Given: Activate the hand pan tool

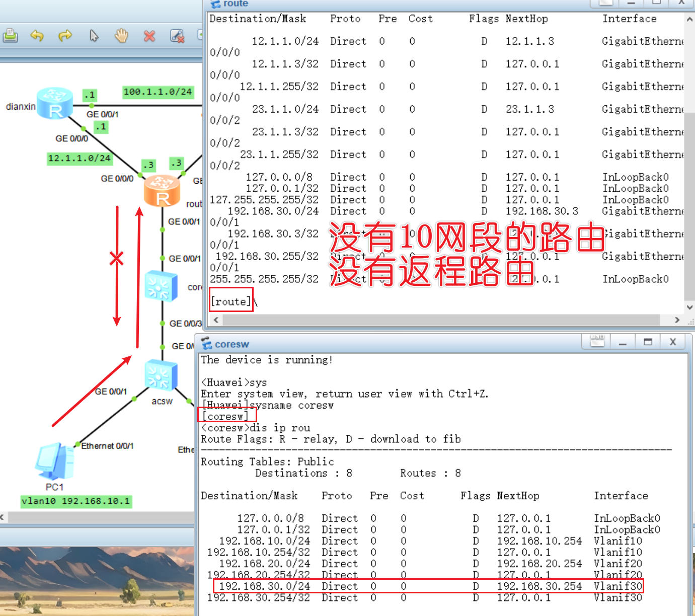Looking at the screenshot, I should point(121,36).
